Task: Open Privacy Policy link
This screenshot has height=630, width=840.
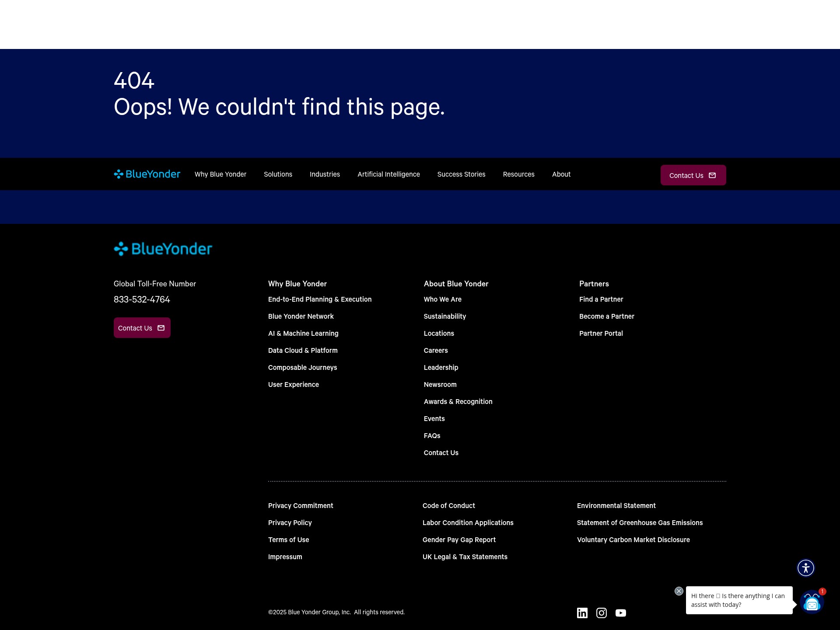Action: click(290, 522)
